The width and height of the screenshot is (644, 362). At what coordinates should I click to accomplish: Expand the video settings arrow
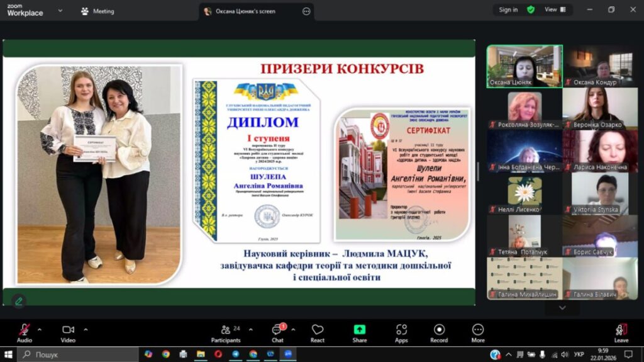(x=86, y=329)
